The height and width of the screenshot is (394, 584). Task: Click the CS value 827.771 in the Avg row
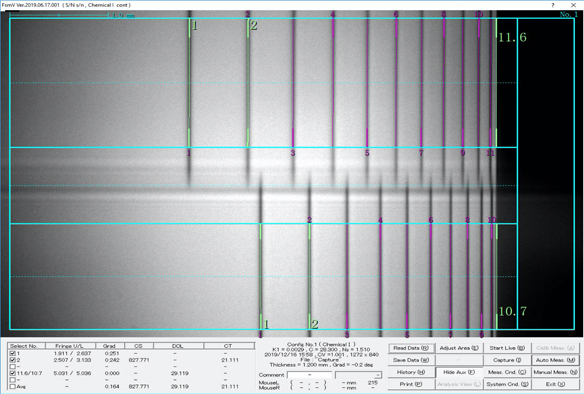139,387
